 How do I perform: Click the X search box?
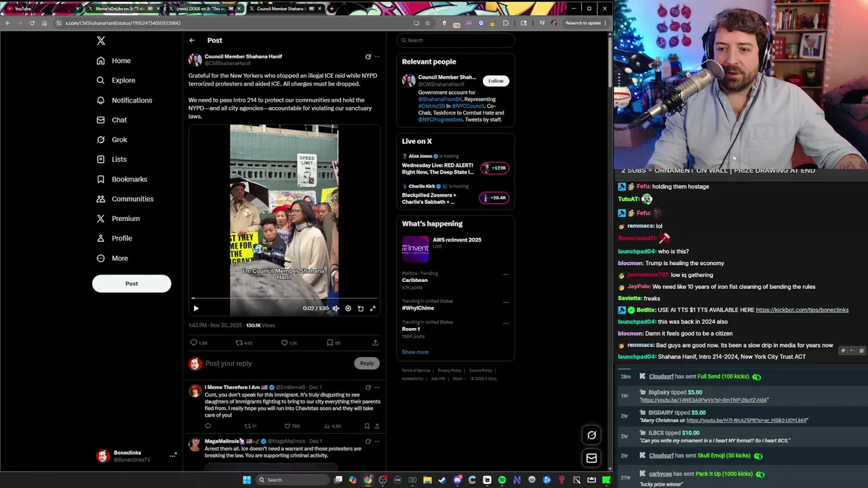[x=455, y=40]
